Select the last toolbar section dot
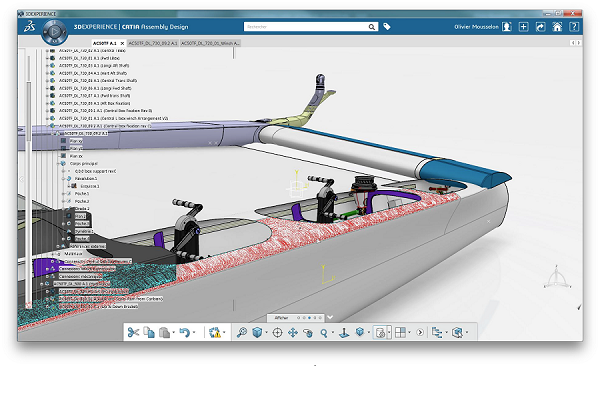This screenshot has height=400, width=600. coord(320,318)
